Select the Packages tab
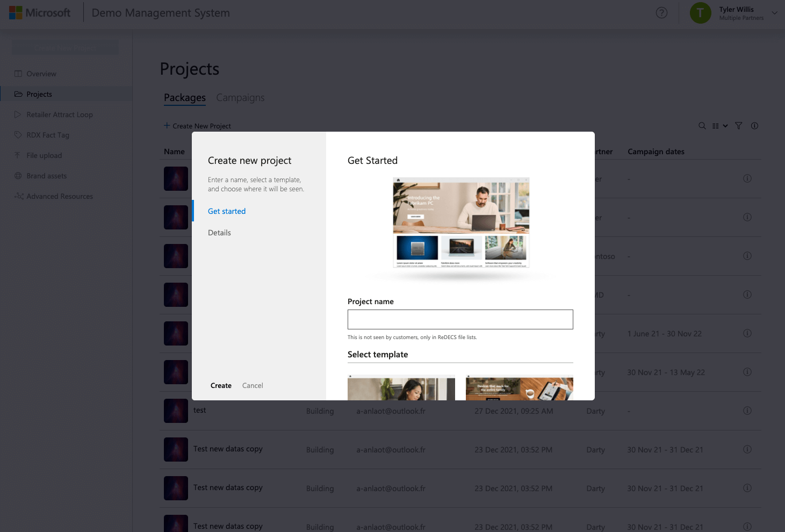Image resolution: width=785 pixels, height=532 pixels. pos(184,98)
